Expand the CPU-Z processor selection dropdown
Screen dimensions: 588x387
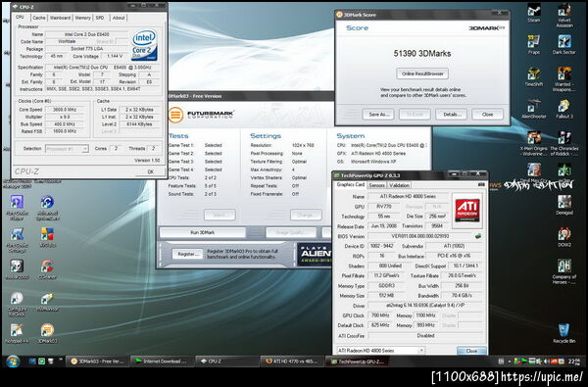(67, 149)
